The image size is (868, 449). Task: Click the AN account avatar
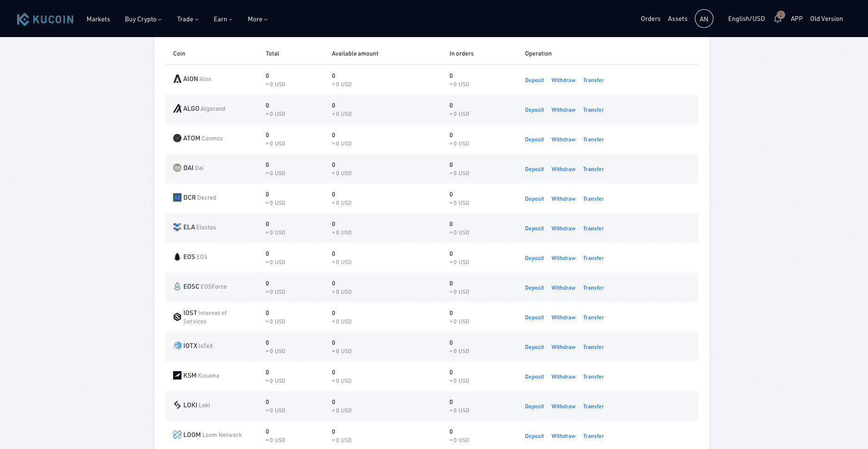coord(704,19)
